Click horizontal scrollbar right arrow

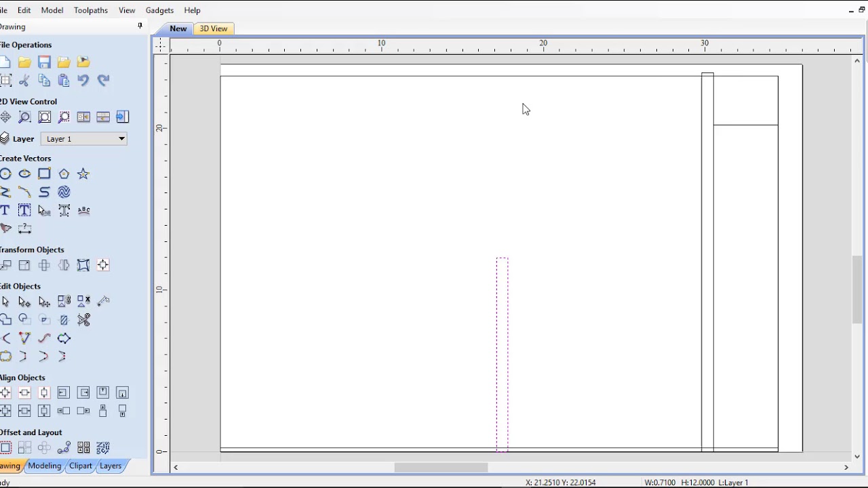tap(846, 467)
